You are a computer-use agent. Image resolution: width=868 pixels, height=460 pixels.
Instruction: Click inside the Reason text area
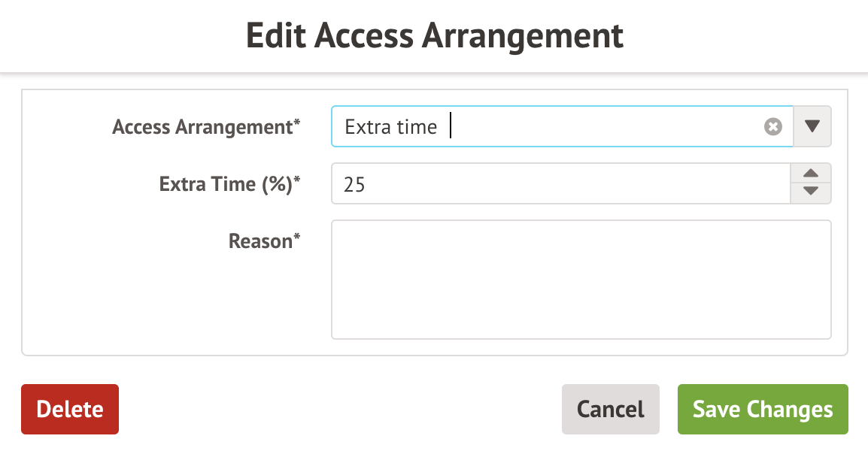pos(581,280)
